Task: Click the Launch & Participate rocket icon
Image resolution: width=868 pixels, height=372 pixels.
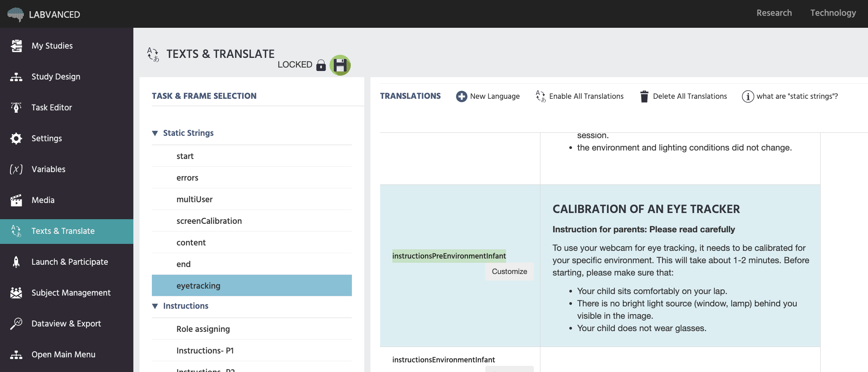Action: [16, 262]
